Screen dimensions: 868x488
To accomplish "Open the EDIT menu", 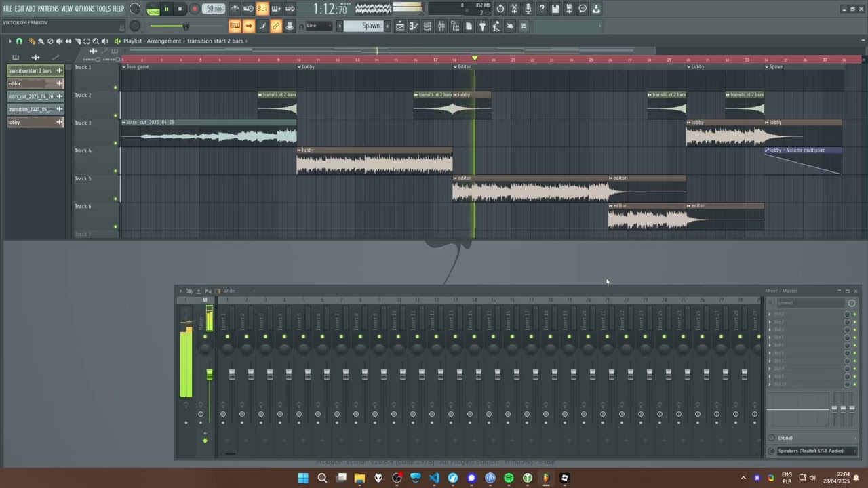I will click(x=20, y=9).
